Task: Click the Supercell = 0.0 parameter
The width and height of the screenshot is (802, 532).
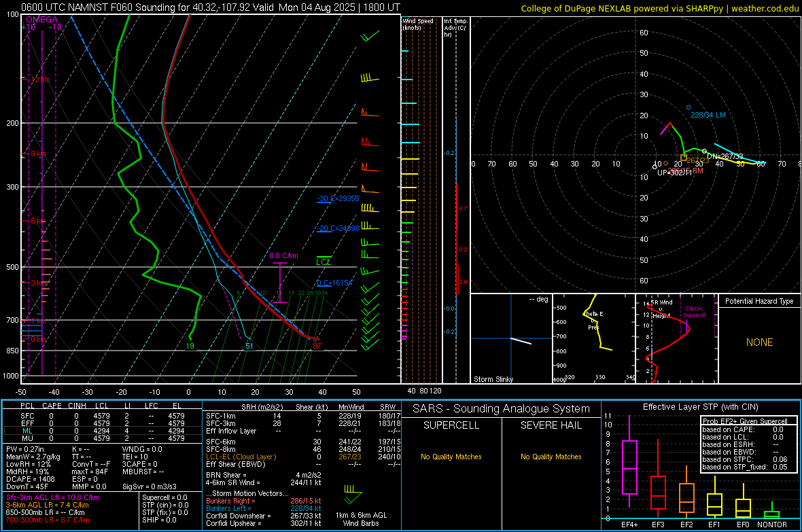Action: pos(164,498)
